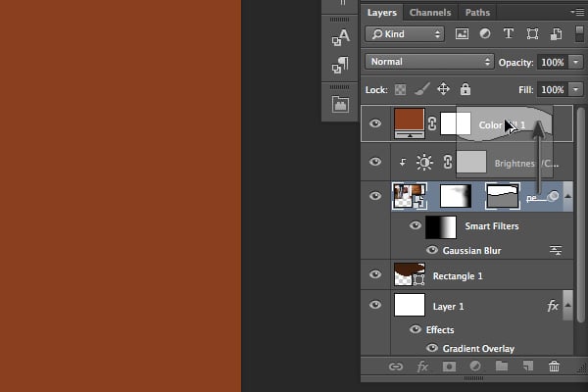
Task: Toggle visibility of the smart object layer
Action: [x=375, y=196]
